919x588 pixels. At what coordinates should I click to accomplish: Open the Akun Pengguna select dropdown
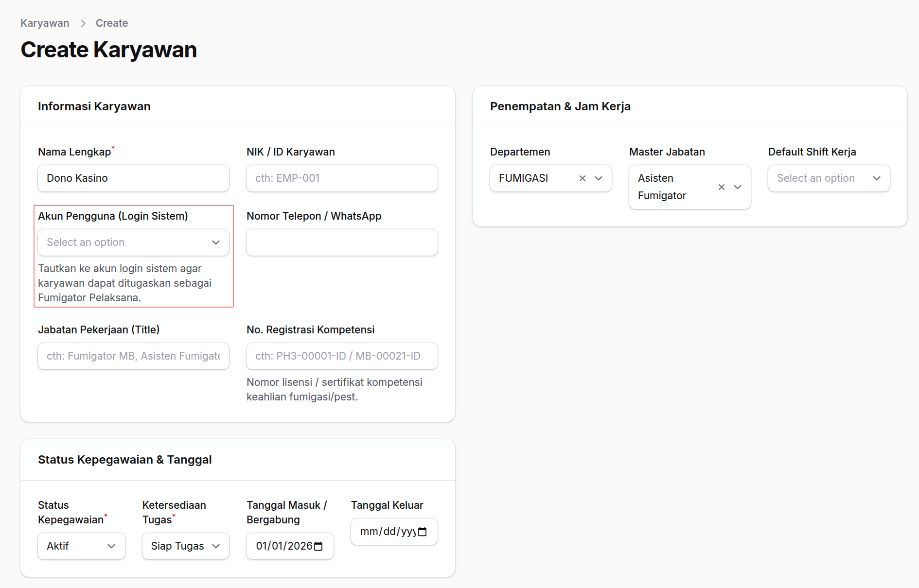tap(133, 242)
